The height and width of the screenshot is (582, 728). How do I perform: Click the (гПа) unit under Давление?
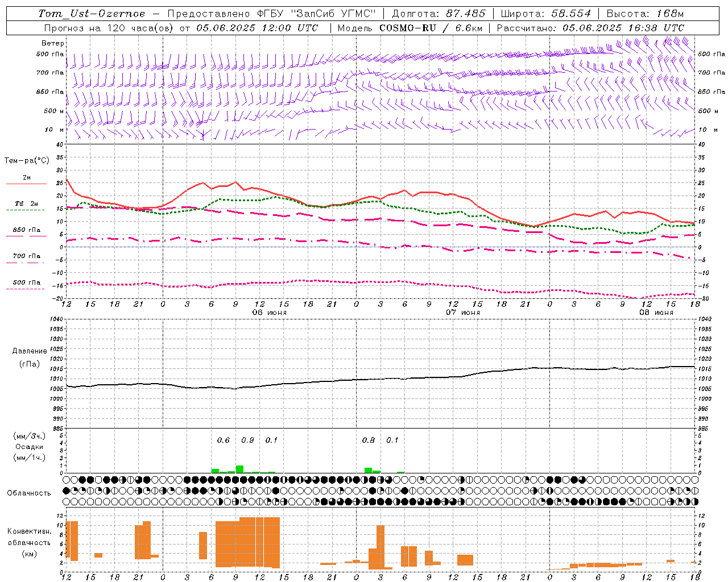click(x=30, y=364)
